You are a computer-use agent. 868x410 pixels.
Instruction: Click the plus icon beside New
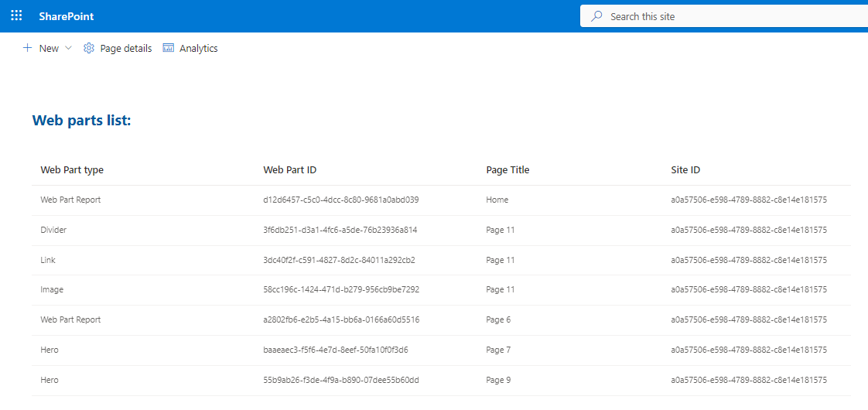[x=27, y=48]
